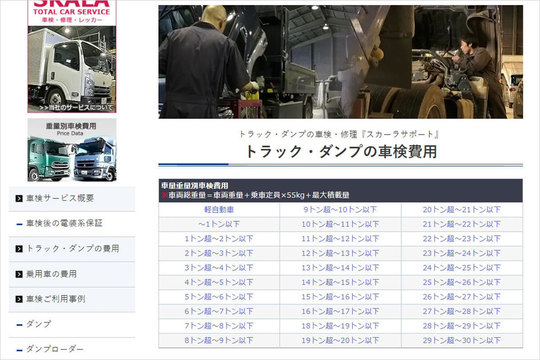540x360 pixels.
Task: Open the workshop mechanics header photo
Action: [341, 62]
